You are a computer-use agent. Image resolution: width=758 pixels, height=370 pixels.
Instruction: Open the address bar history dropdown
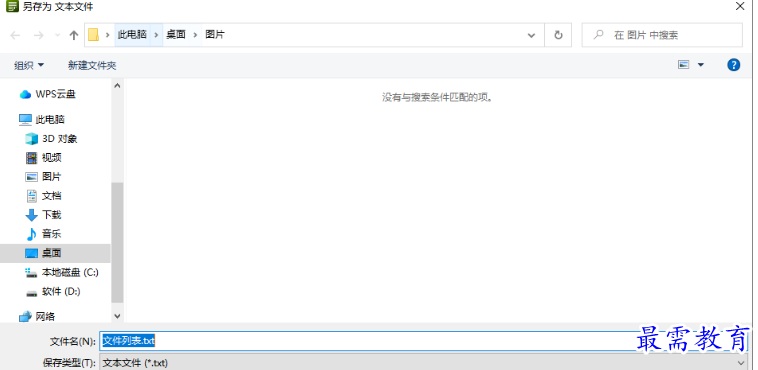(x=531, y=35)
